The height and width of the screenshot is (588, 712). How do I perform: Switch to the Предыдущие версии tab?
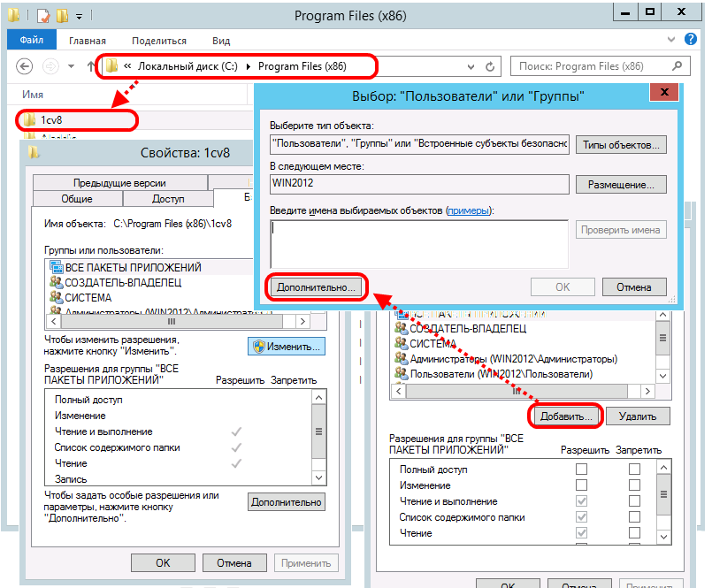119,183
